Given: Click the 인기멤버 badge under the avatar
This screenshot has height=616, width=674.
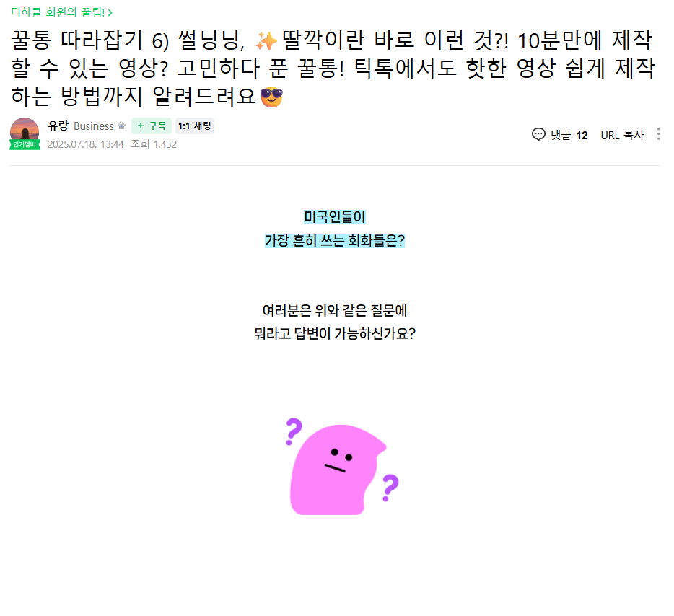Looking at the screenshot, I should pyautogui.click(x=25, y=144).
